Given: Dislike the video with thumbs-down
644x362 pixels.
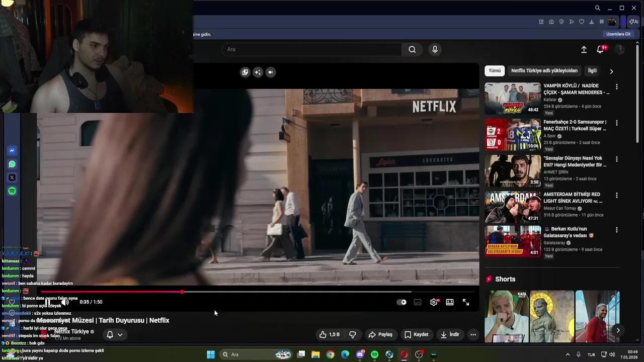Looking at the screenshot, I should tap(353, 334).
